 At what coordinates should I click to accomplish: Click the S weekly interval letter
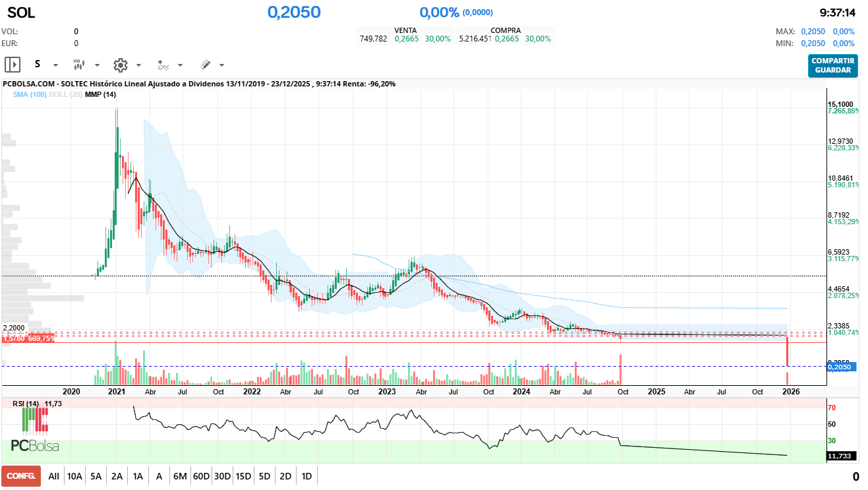38,65
